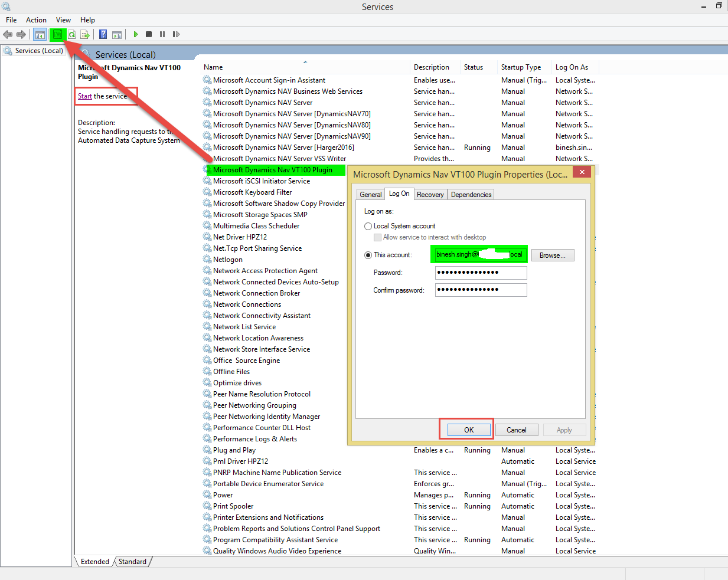This screenshot has height=580, width=728.
Task: Select the Local System account radio button
Action: [368, 225]
